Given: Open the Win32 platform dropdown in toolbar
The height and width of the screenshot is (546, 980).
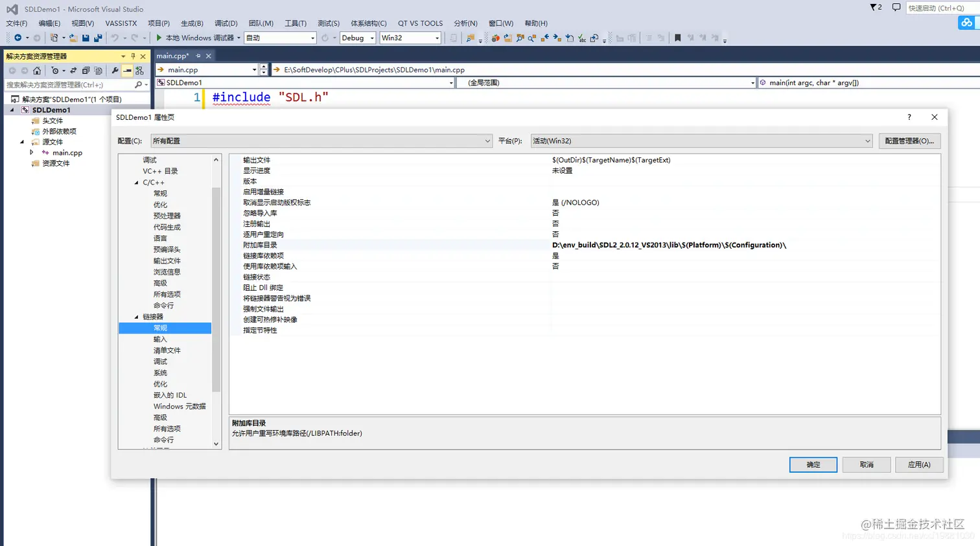Looking at the screenshot, I should [410, 38].
